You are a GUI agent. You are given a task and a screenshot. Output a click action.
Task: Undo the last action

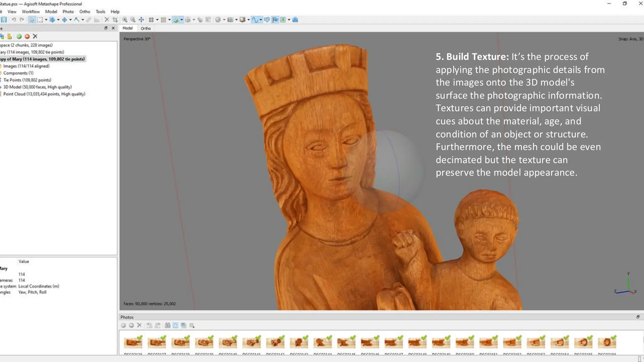pos(14,20)
